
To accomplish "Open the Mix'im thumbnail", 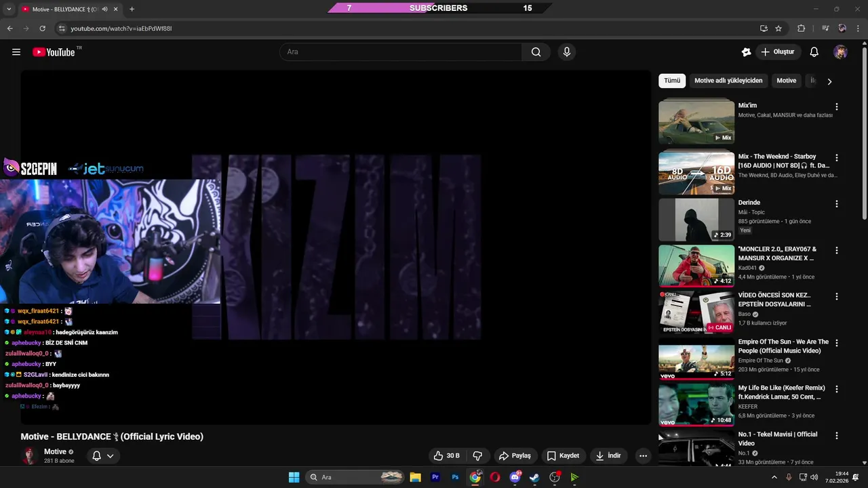I will click(x=696, y=122).
